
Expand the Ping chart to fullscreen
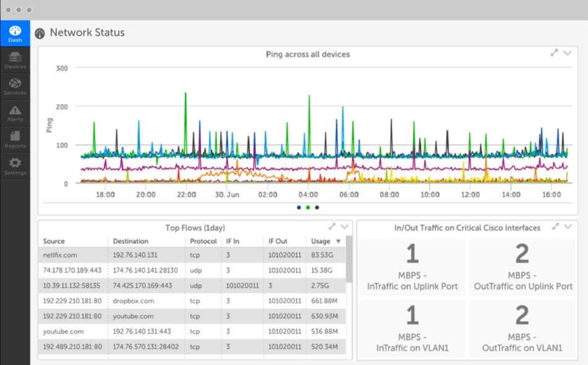[554, 53]
